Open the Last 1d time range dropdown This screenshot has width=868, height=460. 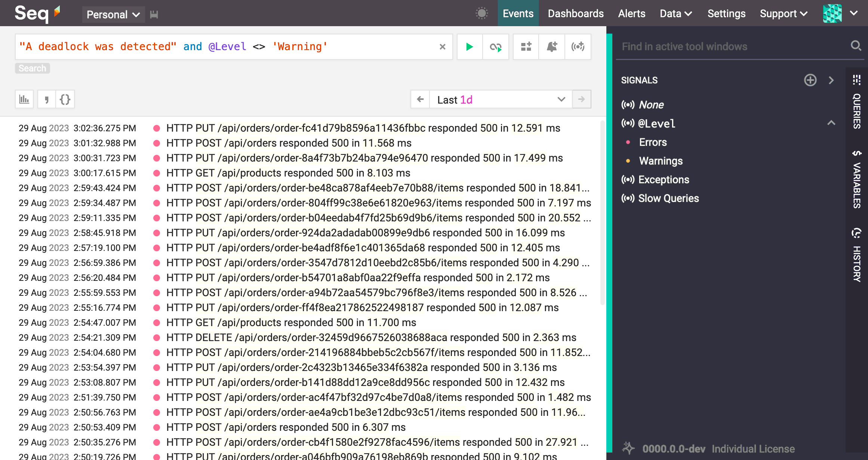click(501, 99)
